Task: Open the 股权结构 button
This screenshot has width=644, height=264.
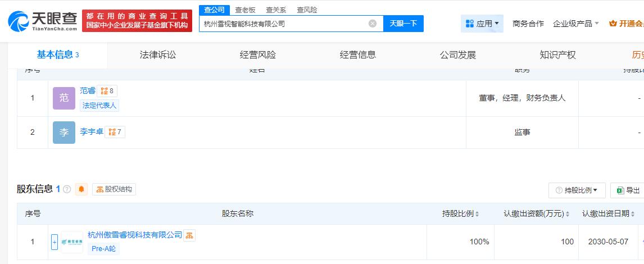Action: pos(114,189)
